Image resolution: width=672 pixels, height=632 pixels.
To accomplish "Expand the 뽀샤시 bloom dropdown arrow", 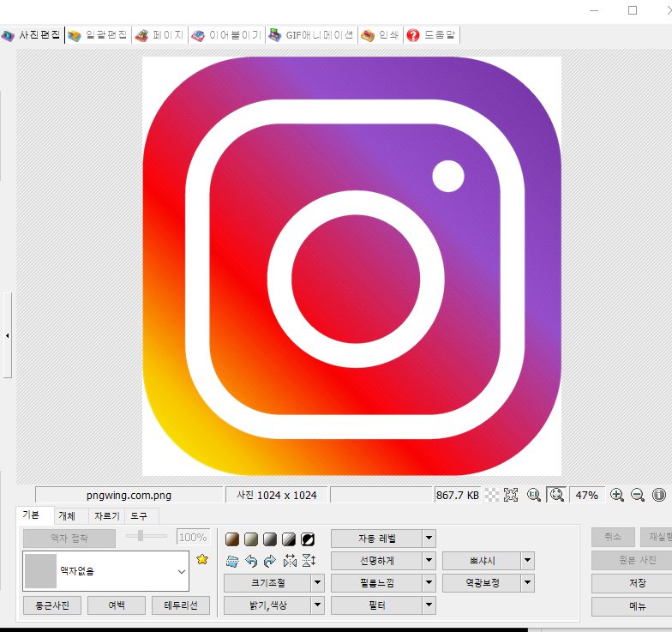I will (528, 561).
